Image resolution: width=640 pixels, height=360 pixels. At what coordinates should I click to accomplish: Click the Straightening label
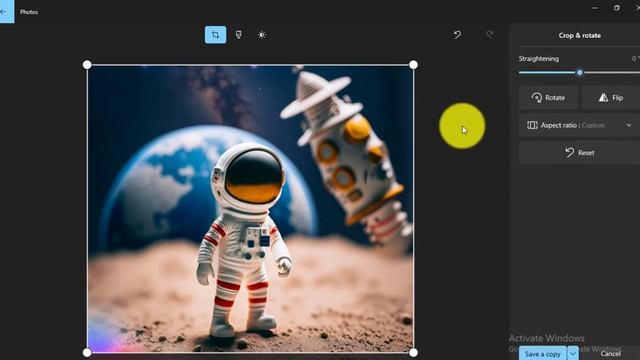click(x=539, y=59)
